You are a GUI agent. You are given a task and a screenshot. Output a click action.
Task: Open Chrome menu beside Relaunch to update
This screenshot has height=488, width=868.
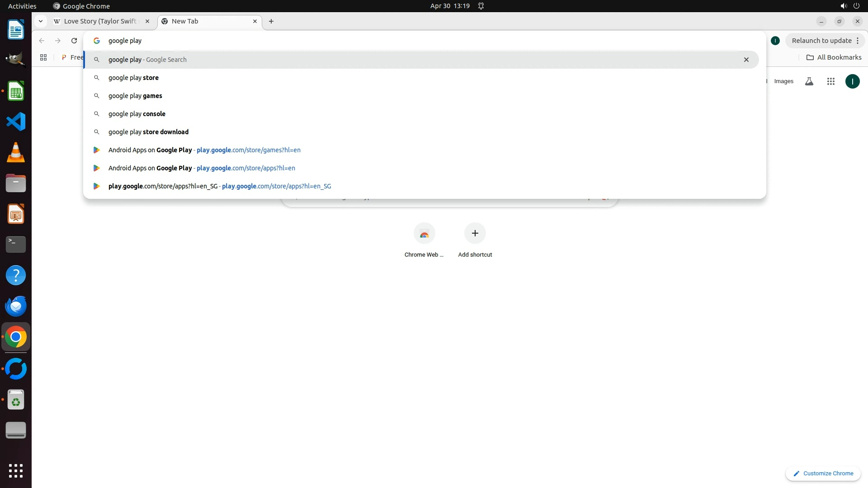(x=858, y=41)
